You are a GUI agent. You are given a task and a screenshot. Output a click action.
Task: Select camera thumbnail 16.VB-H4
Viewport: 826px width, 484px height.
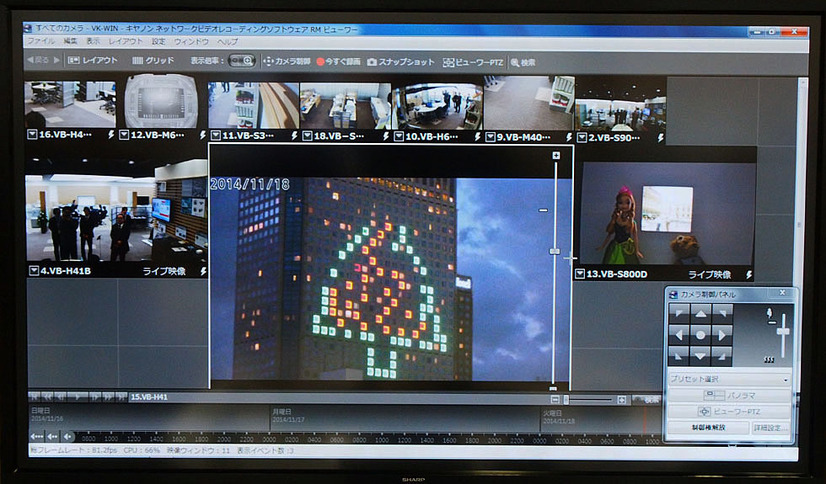70,104
